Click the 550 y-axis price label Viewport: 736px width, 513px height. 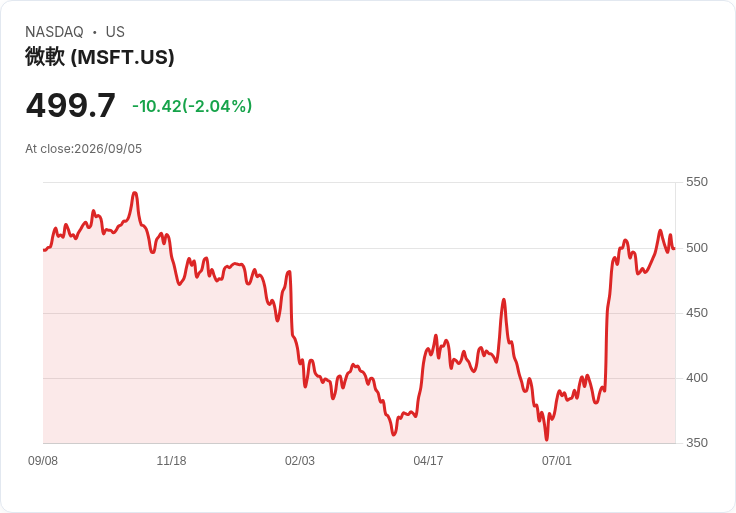click(x=697, y=182)
